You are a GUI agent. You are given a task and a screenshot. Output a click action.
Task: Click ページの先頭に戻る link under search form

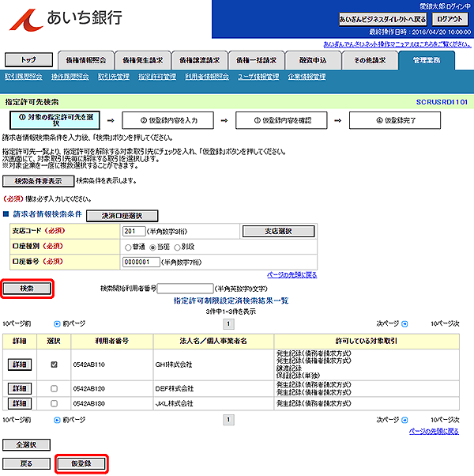[292, 275]
